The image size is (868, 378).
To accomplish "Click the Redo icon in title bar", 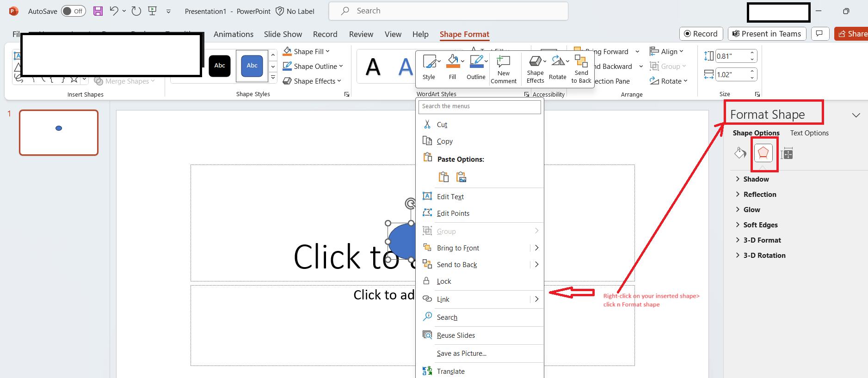I will (136, 11).
